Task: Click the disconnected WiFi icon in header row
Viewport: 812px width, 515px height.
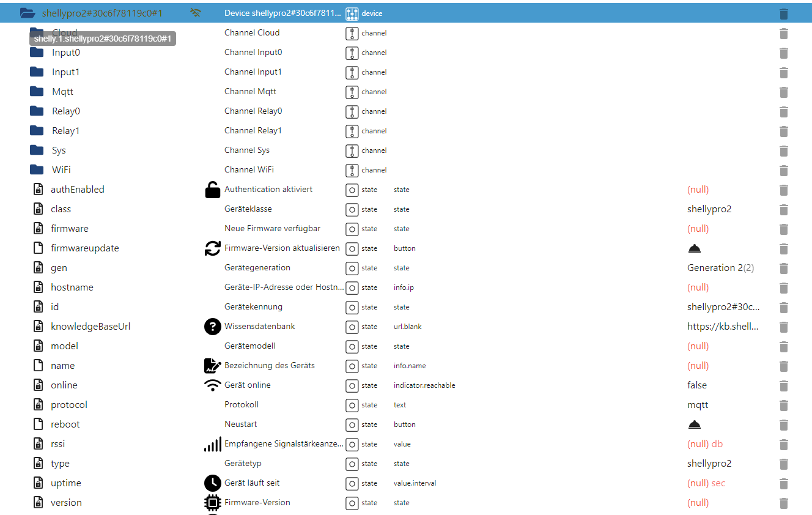Action: click(196, 13)
